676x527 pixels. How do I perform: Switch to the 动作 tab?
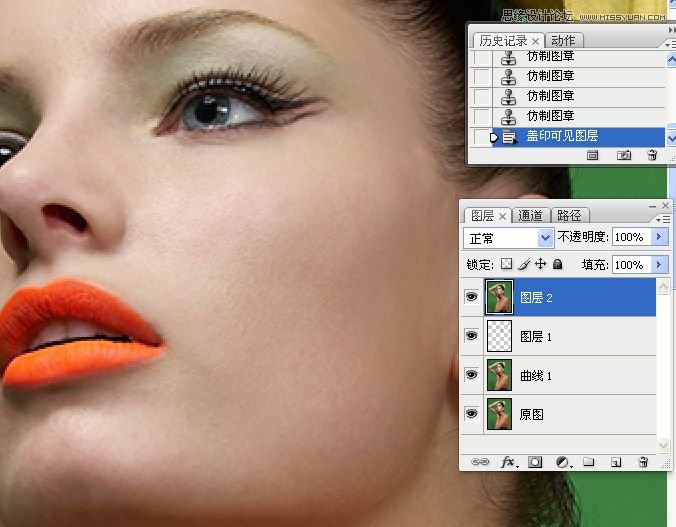pyautogui.click(x=563, y=41)
